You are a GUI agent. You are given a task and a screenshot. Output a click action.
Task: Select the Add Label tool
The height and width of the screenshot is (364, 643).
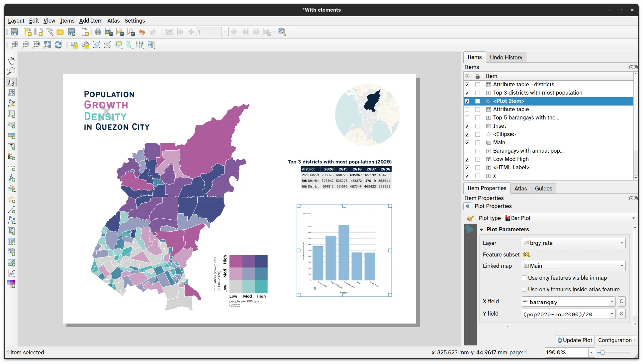11,146
